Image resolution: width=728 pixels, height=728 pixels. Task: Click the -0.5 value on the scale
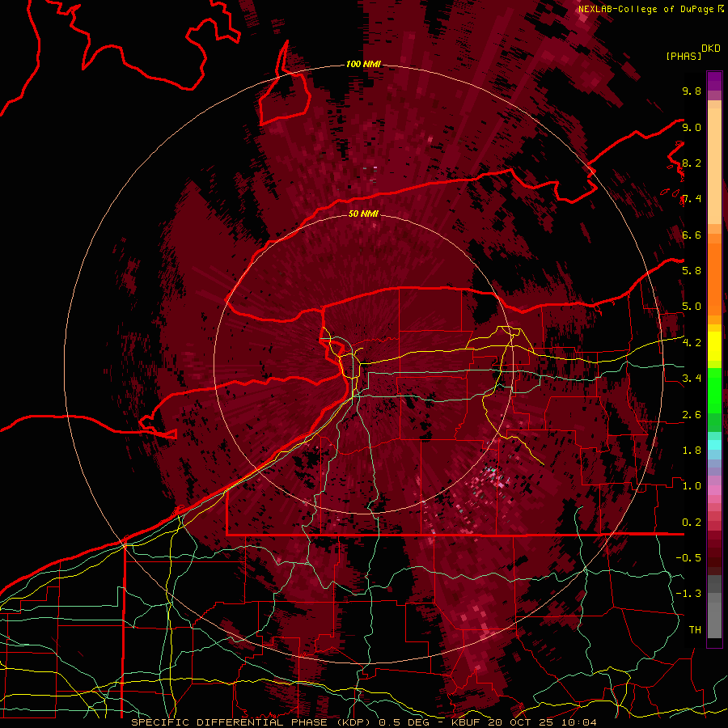tap(688, 558)
